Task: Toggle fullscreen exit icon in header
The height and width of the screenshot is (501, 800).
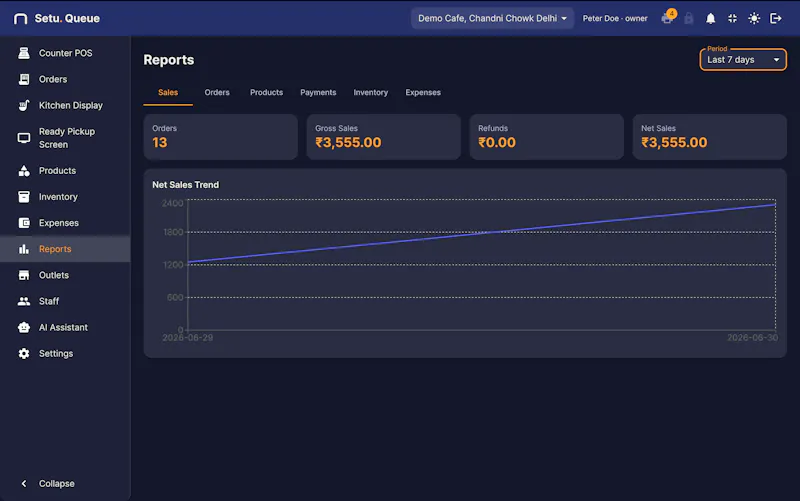Action: coord(732,18)
